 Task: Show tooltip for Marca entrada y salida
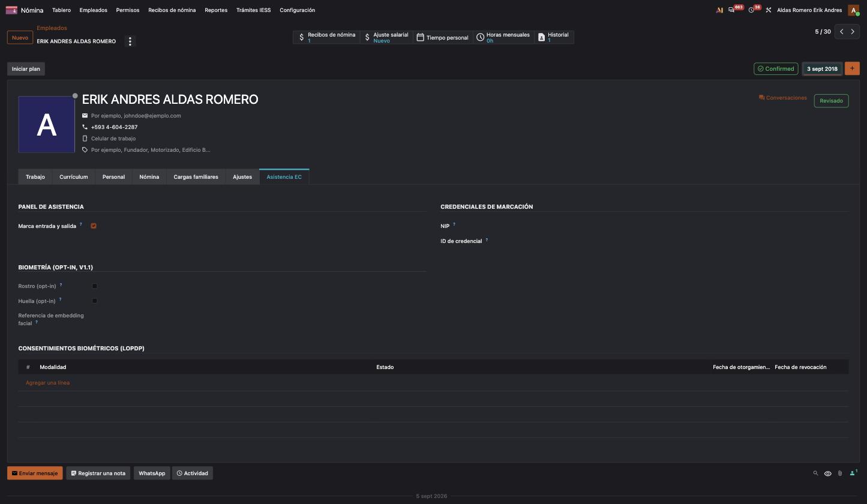coord(81,224)
